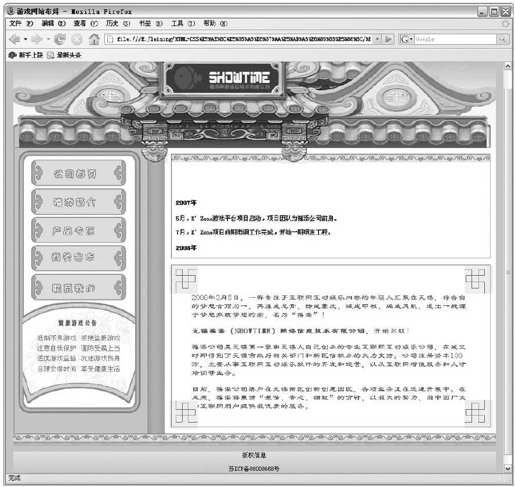Click the browser Back arrow button

tap(15, 39)
